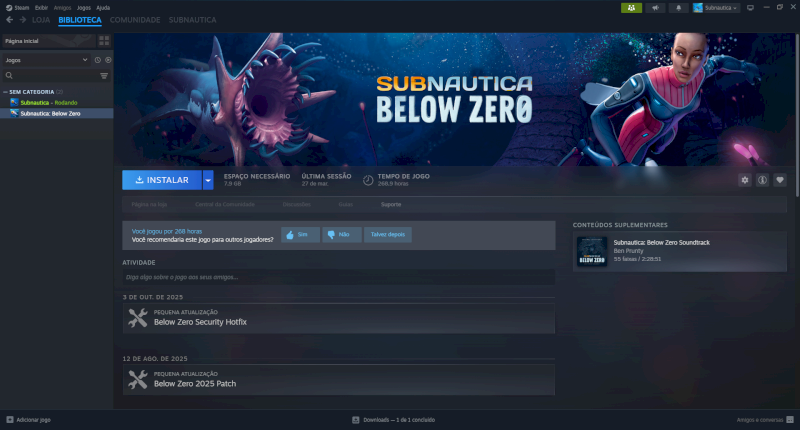
Task: Click the vertical scrollbar at right edge
Action: (x=797, y=114)
